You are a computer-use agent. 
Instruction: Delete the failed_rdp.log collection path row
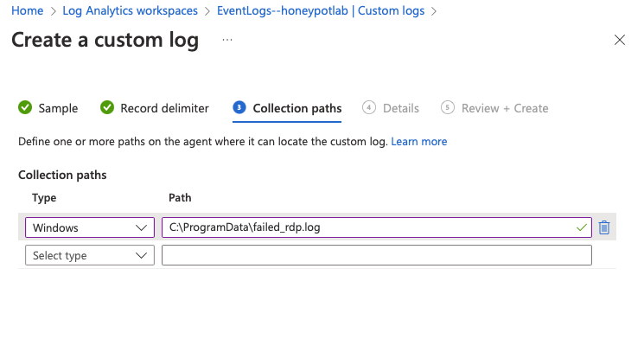[x=603, y=227]
